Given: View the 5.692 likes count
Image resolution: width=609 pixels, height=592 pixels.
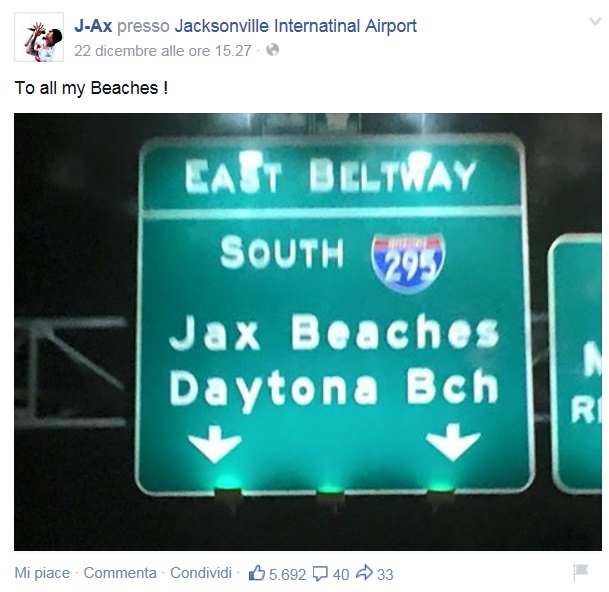Looking at the screenshot, I should [x=287, y=574].
